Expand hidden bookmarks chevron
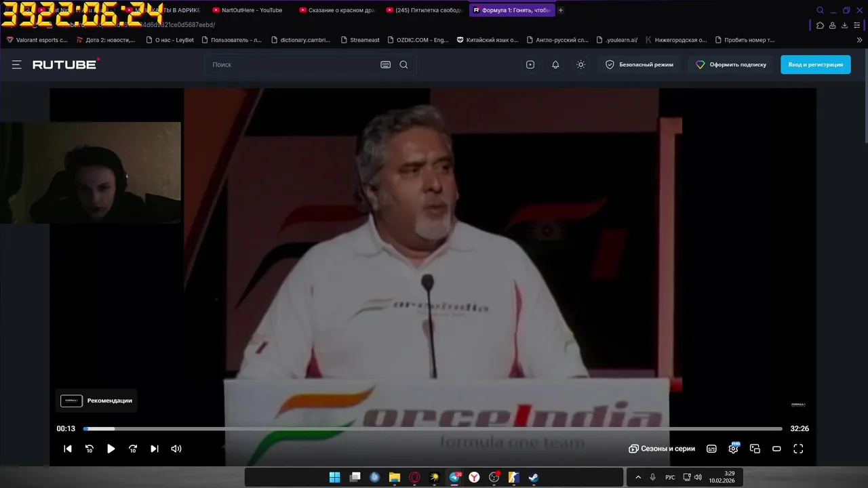 click(860, 40)
